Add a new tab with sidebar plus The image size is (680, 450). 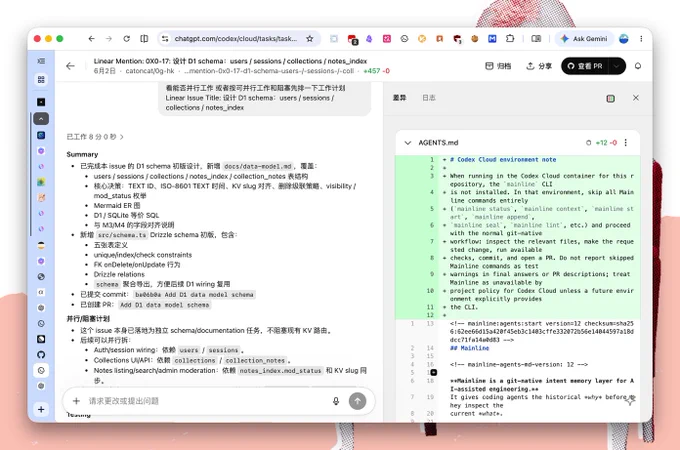[41, 409]
